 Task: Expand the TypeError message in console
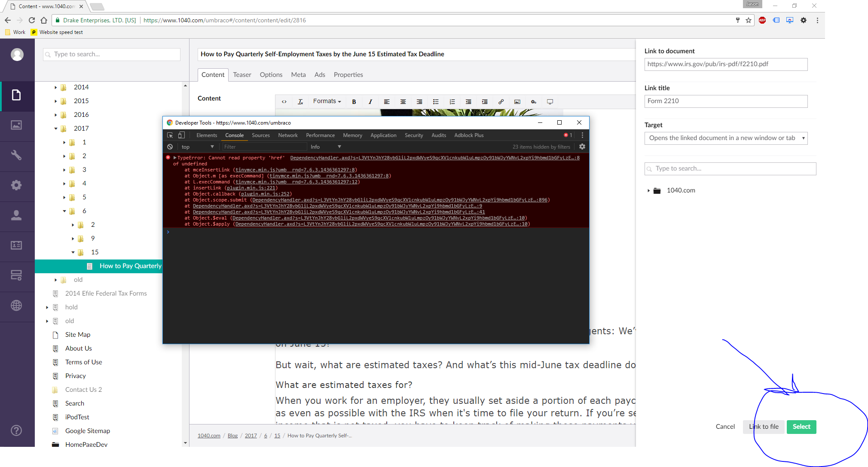(175, 158)
